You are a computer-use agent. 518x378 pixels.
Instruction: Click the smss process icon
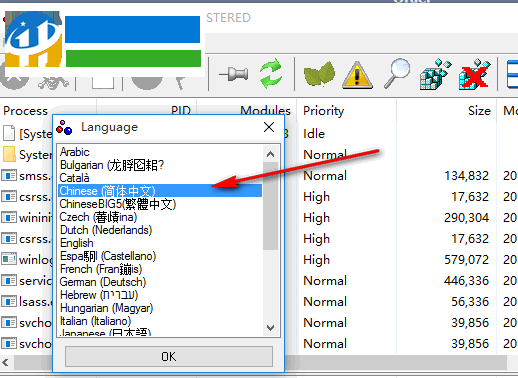(x=9, y=175)
